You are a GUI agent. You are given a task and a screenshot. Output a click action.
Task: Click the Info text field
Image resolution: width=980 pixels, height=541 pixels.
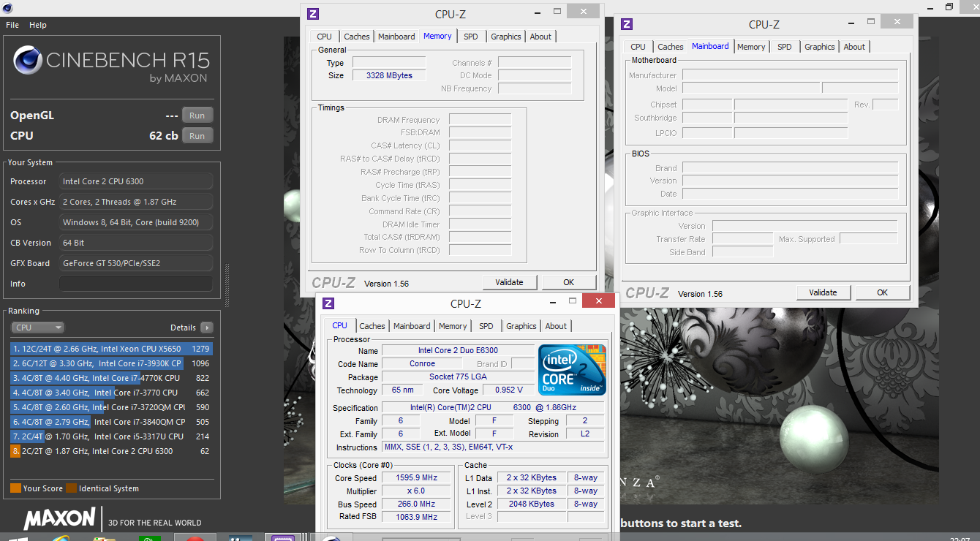click(x=136, y=284)
